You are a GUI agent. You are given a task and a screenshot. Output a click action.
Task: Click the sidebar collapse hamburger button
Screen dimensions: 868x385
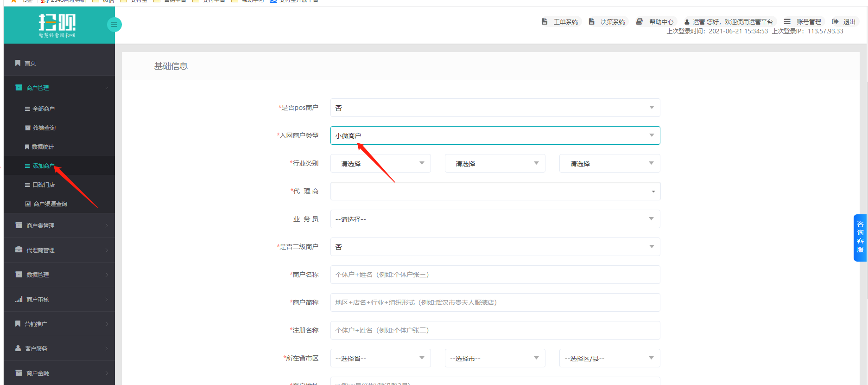pyautogui.click(x=114, y=25)
